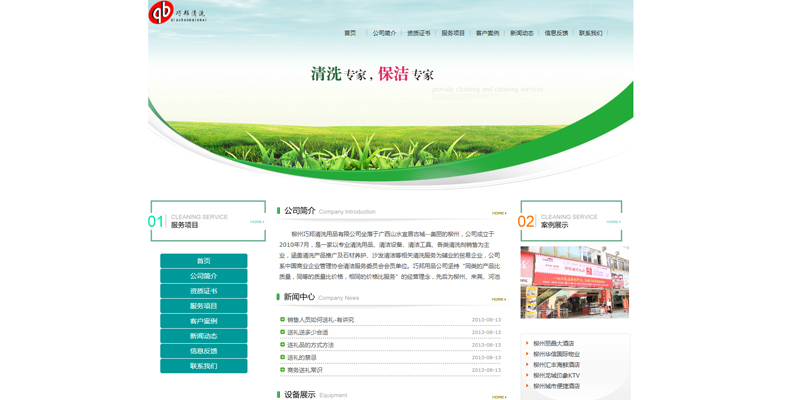
Task: Open news article 销售人员如何送礼-有讲究
Action: tap(321, 320)
